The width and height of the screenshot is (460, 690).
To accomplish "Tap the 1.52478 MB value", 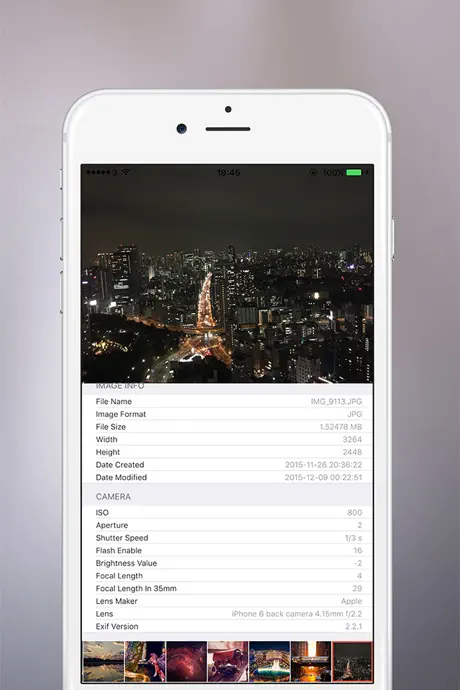I will [341, 427].
